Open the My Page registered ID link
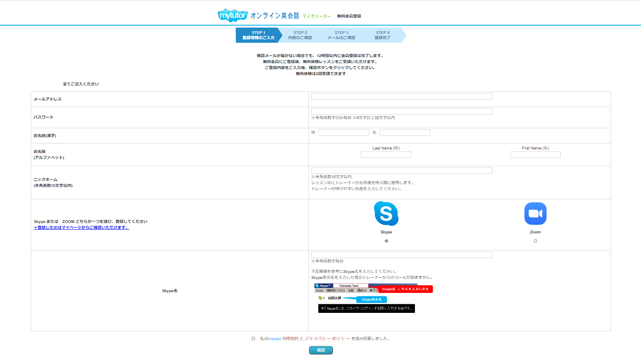 82,228
